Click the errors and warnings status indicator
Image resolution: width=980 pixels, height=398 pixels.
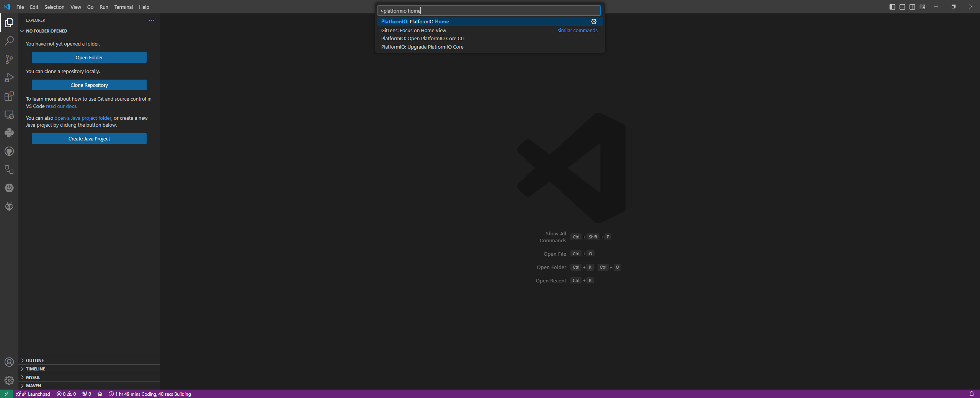66,394
